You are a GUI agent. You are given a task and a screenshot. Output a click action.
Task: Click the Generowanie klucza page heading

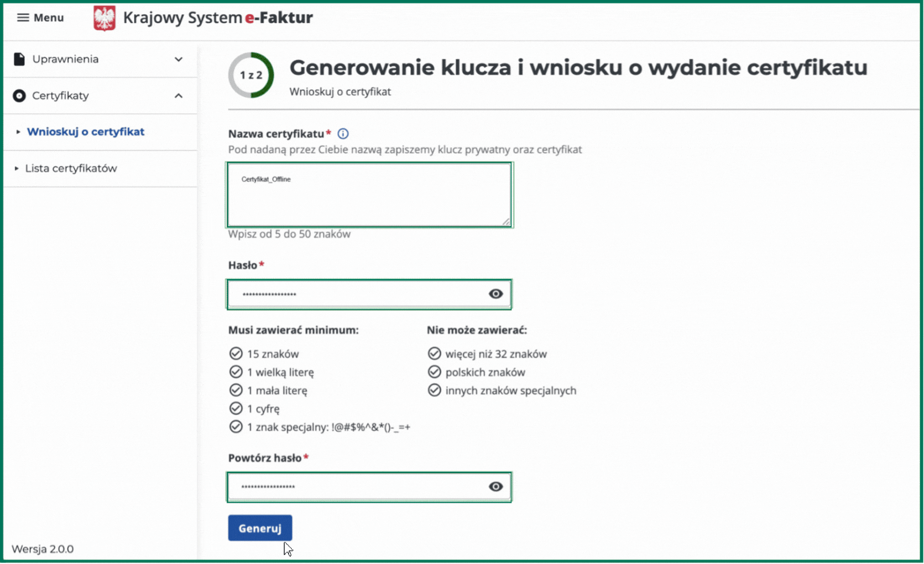(x=578, y=67)
